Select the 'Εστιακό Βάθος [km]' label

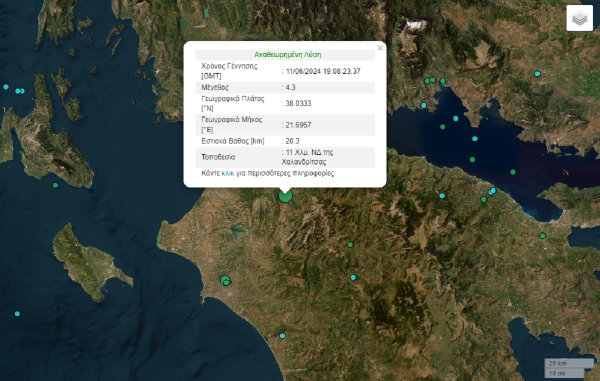[233, 141]
